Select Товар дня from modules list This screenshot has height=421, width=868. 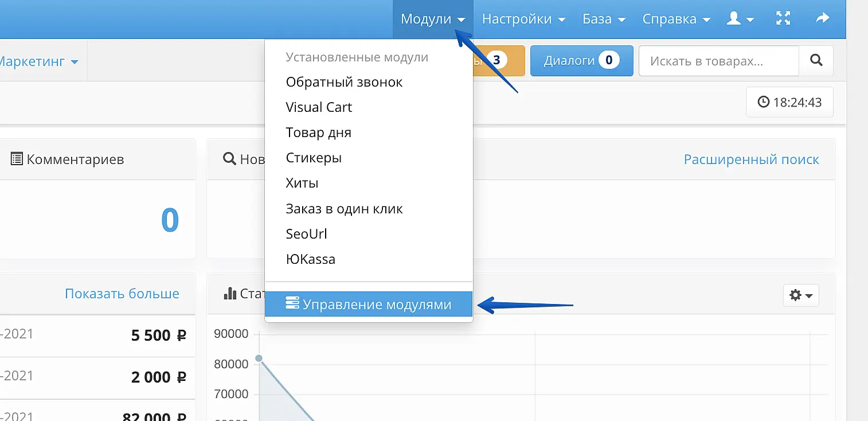(x=318, y=132)
